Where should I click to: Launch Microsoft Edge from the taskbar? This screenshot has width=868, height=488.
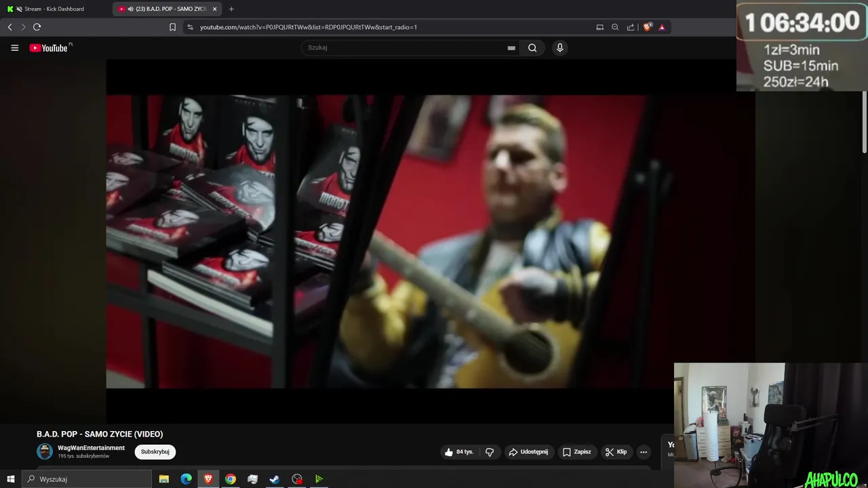click(x=186, y=479)
